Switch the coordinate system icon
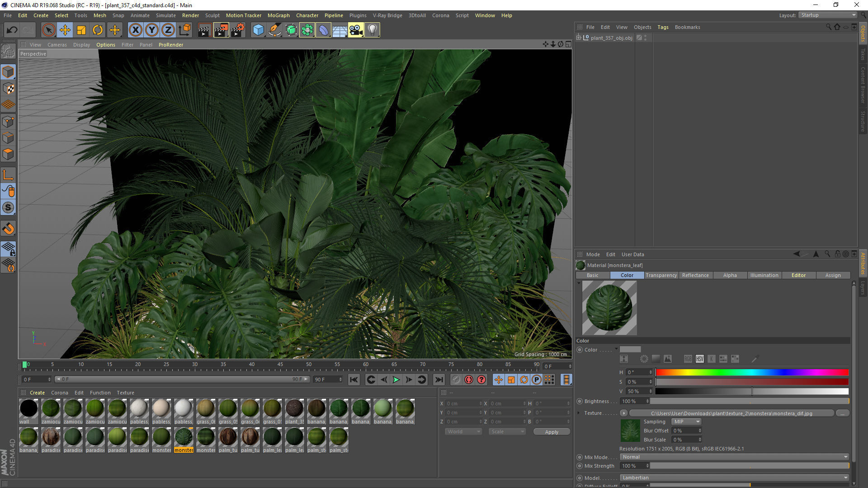 click(x=184, y=30)
